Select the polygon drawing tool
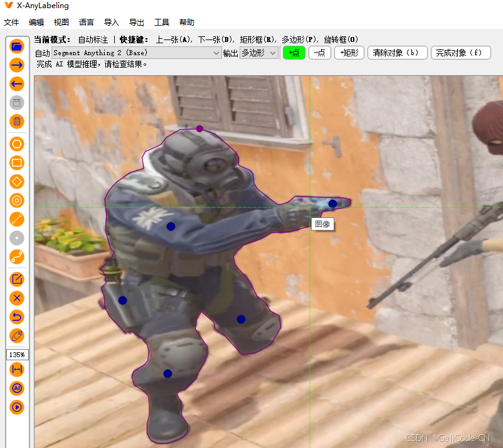503x448 pixels. (17, 144)
